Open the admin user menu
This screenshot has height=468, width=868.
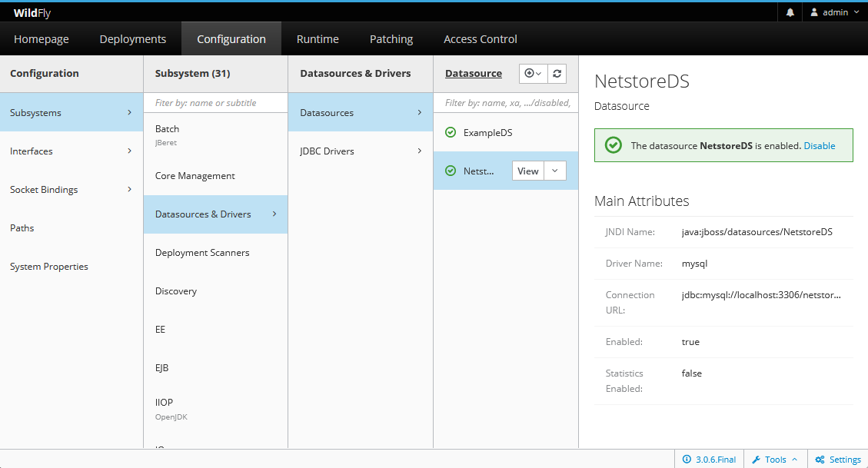[x=835, y=12]
